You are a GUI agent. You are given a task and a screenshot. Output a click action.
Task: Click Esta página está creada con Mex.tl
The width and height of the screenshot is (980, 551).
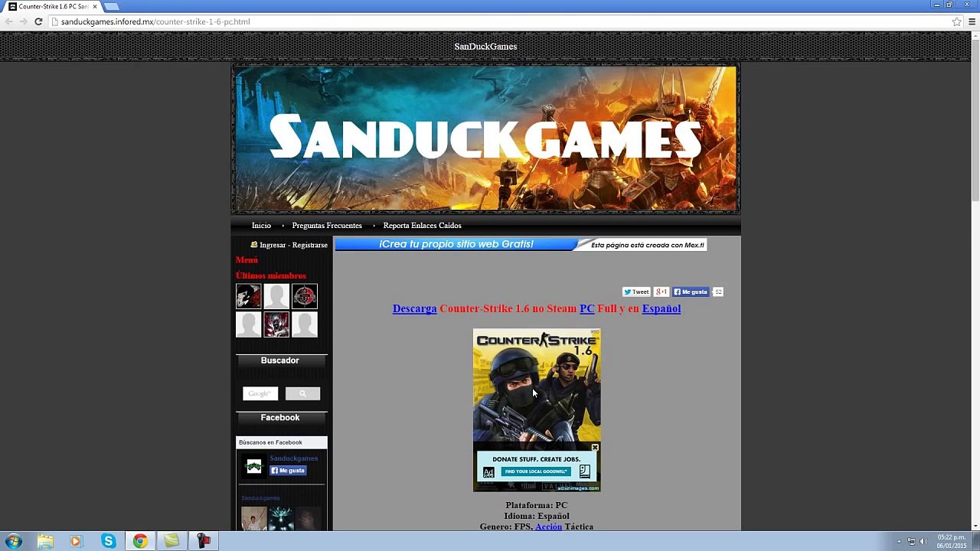pos(647,245)
